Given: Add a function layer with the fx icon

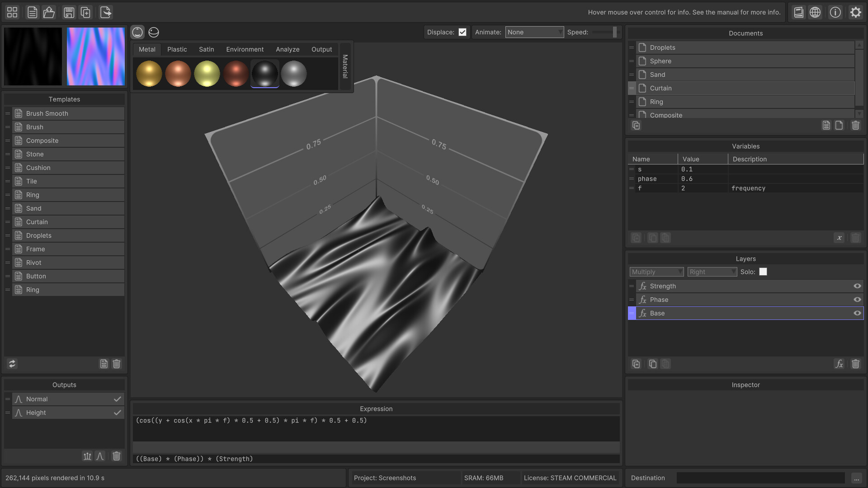Looking at the screenshot, I should [840, 364].
